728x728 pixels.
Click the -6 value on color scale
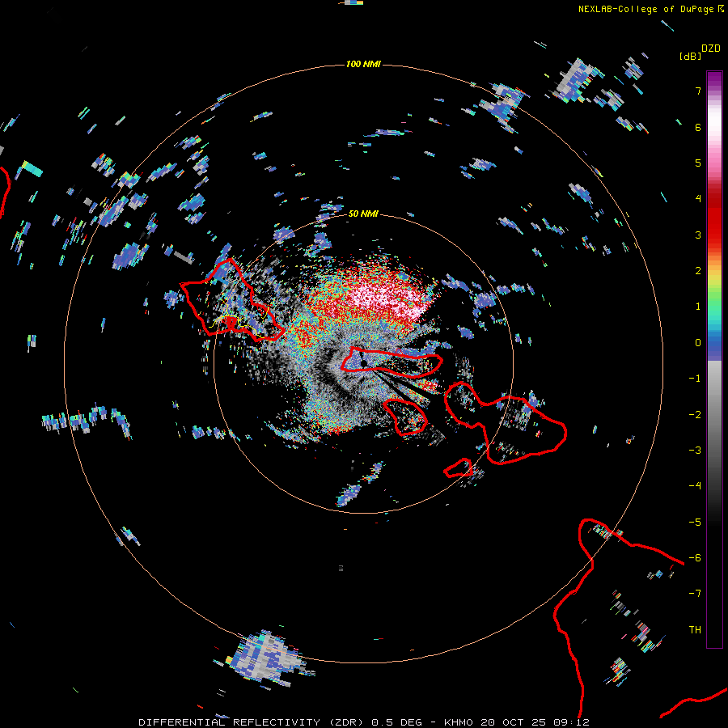695,558
